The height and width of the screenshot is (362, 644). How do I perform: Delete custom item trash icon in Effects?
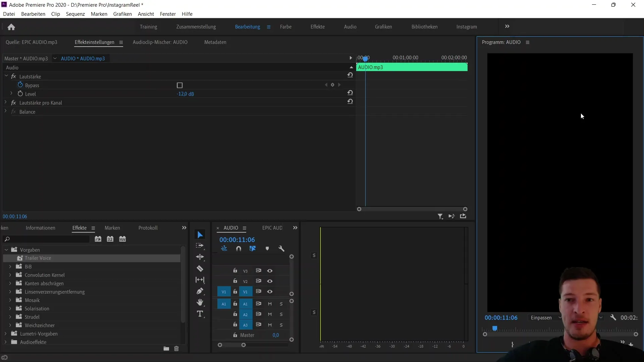pos(176,349)
